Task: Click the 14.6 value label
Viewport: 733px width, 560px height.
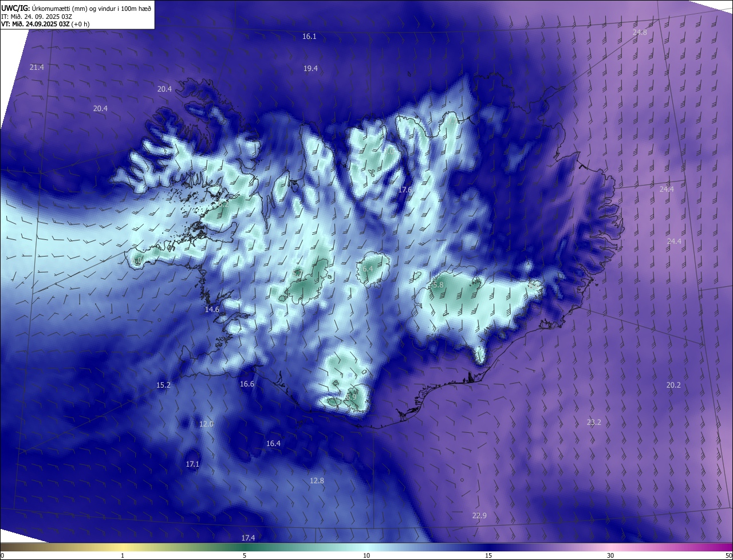Action: (x=212, y=309)
